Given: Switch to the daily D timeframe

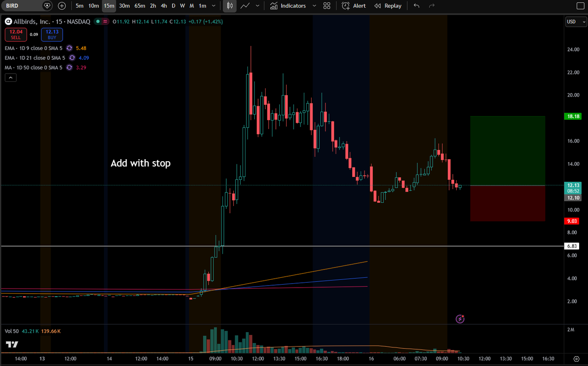Looking at the screenshot, I should [x=173, y=6].
